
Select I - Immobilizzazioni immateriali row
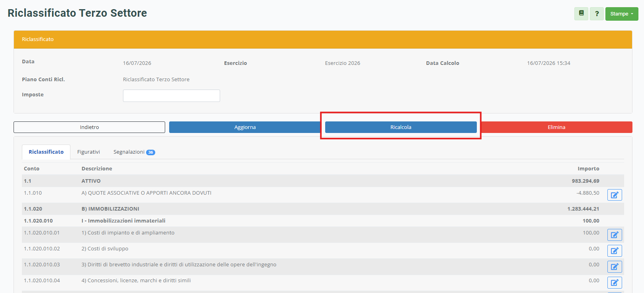coord(323,221)
